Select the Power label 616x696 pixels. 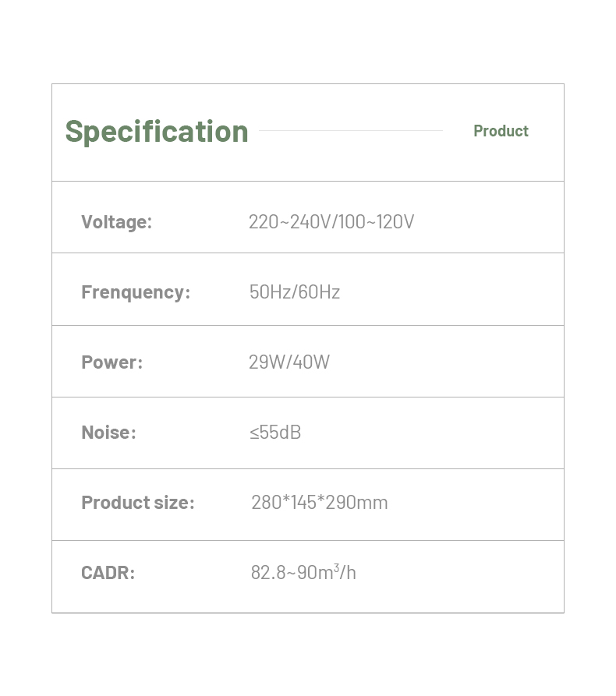click(x=112, y=362)
